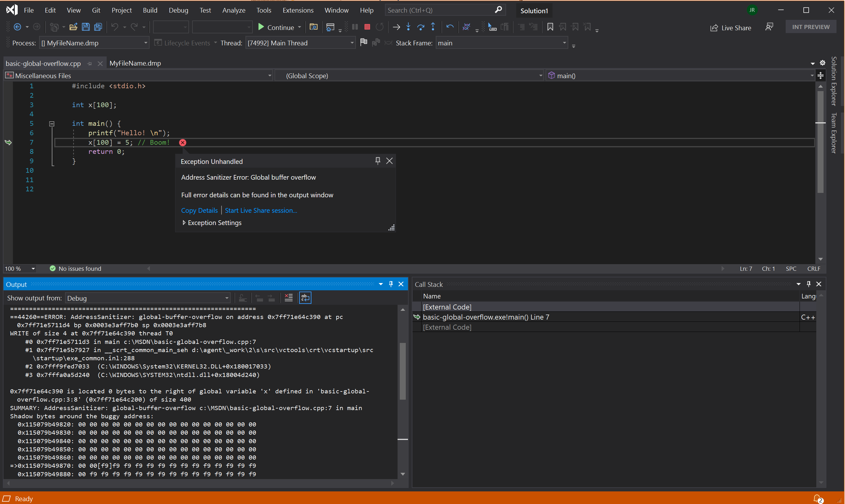Click Copy Details link in exception dialog
Viewport: 845px width, 504px height.
[x=199, y=210]
